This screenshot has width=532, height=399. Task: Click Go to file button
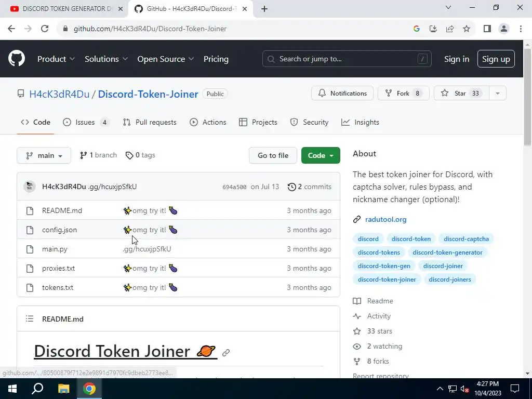273,155
